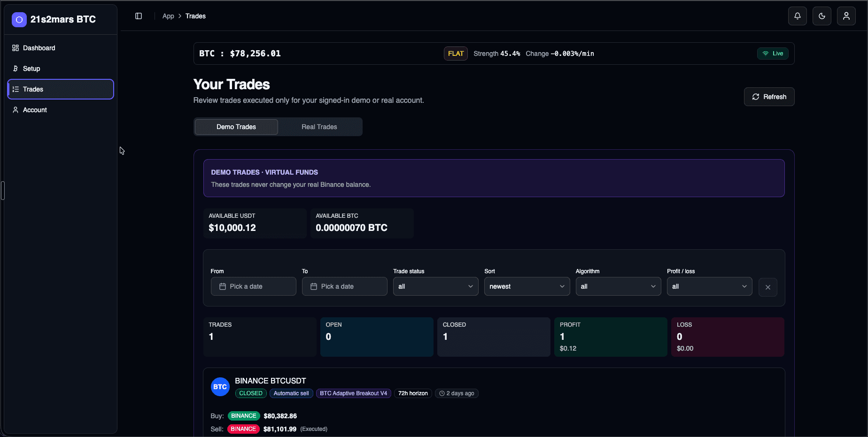The width and height of the screenshot is (868, 437).
Task: Click the Available BTC balance card
Action: pos(362,223)
